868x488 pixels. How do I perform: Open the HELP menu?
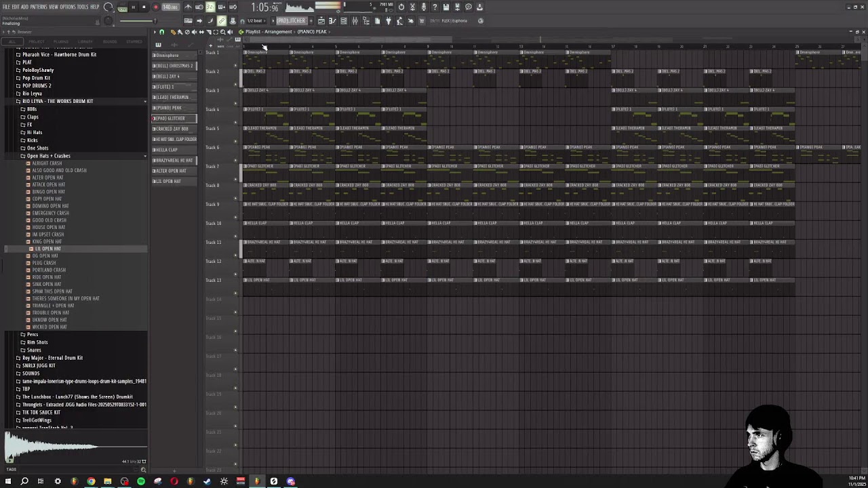coord(96,7)
